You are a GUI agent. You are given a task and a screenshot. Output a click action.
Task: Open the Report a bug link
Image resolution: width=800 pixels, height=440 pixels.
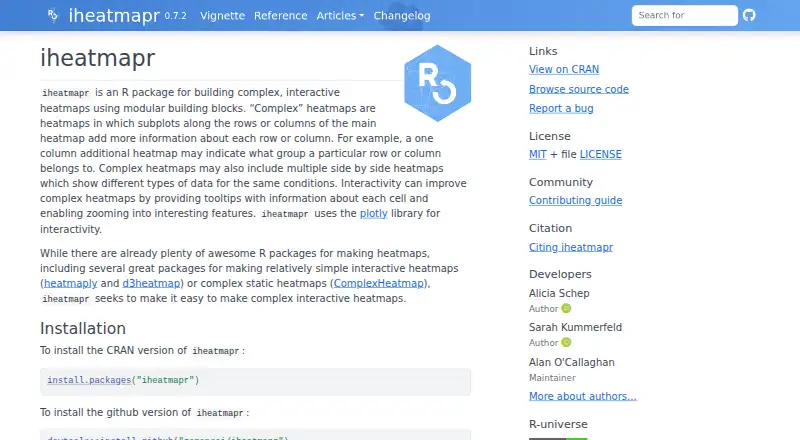[x=561, y=108]
